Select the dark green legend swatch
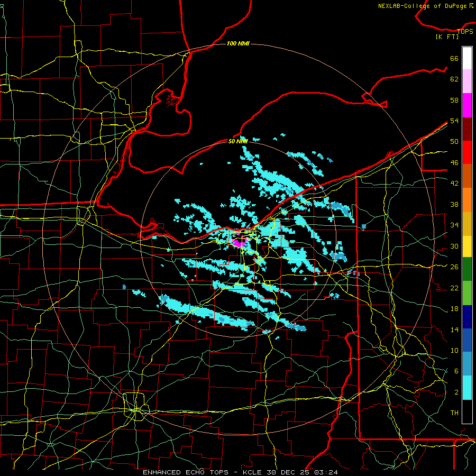 point(467,269)
